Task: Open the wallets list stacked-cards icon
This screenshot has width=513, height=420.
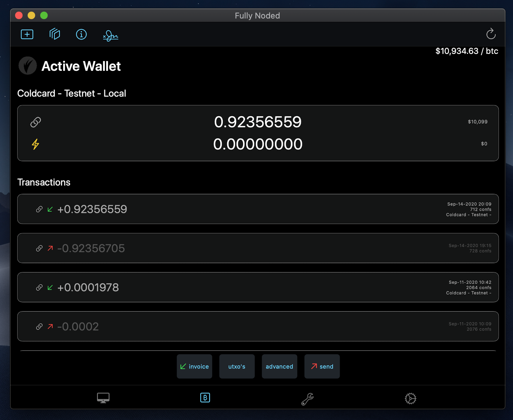Action: click(55, 34)
